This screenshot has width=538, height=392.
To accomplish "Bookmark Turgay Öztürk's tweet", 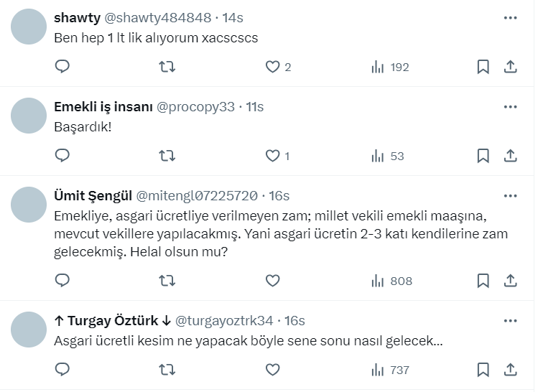I will 483,370.
